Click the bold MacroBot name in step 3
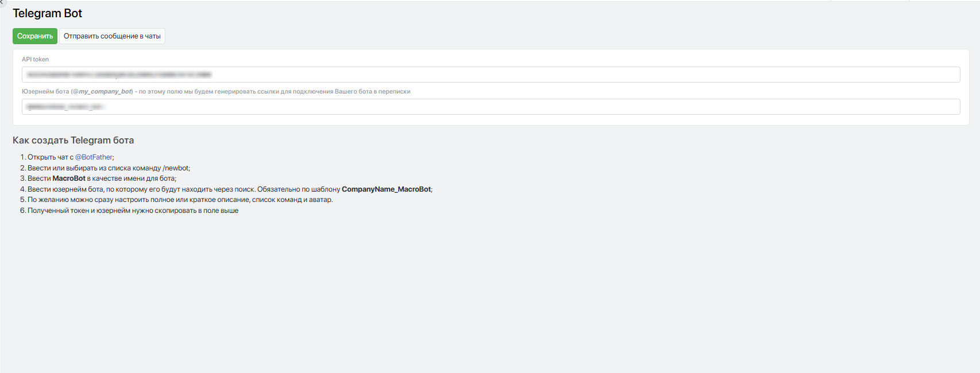The image size is (980, 373). [x=69, y=178]
